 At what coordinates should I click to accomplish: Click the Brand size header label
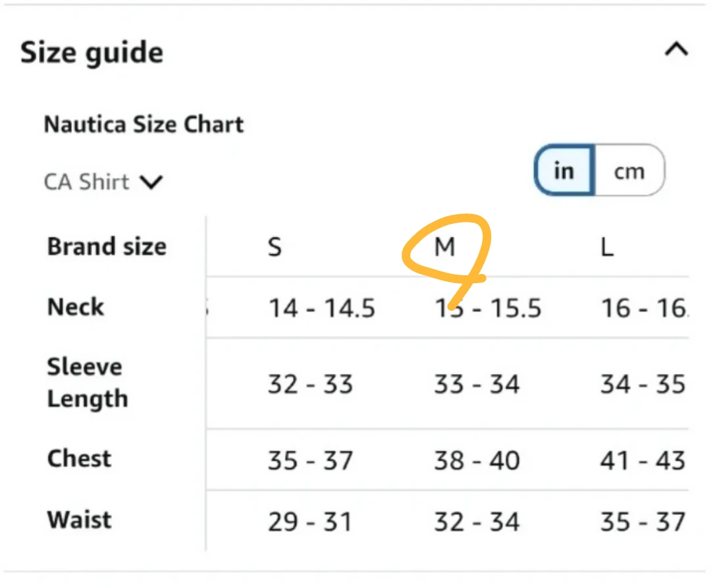tap(107, 247)
